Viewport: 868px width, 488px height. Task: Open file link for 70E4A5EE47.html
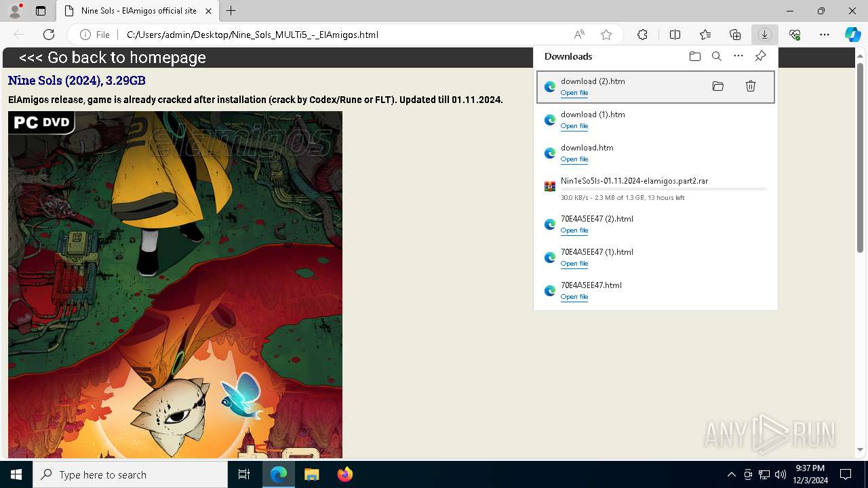[574, 297]
